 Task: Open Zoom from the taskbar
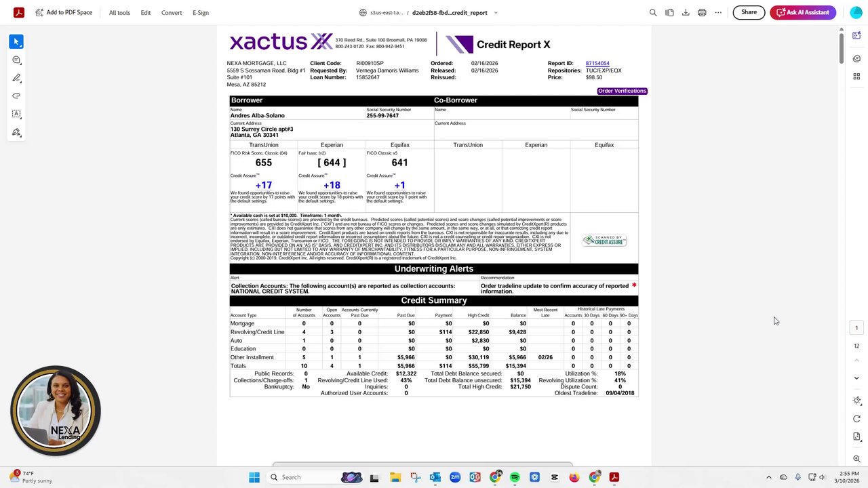455,477
